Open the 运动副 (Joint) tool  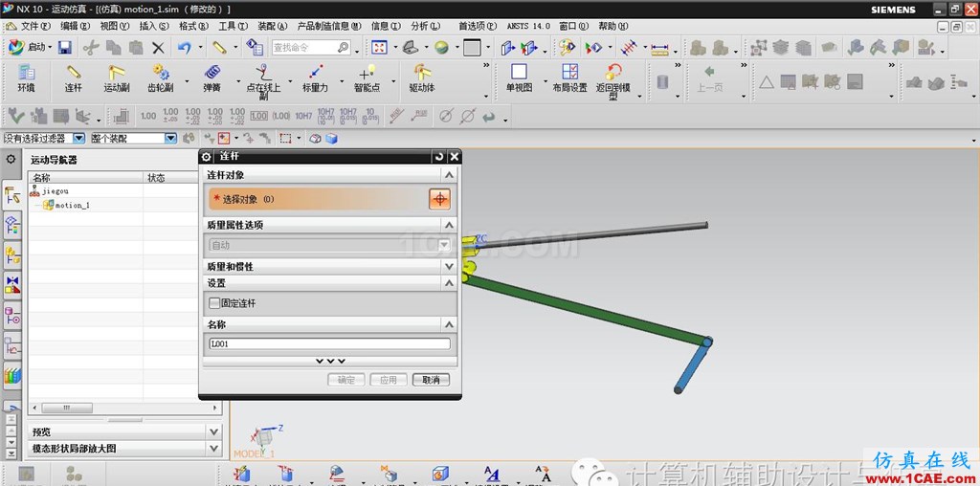coord(116,77)
